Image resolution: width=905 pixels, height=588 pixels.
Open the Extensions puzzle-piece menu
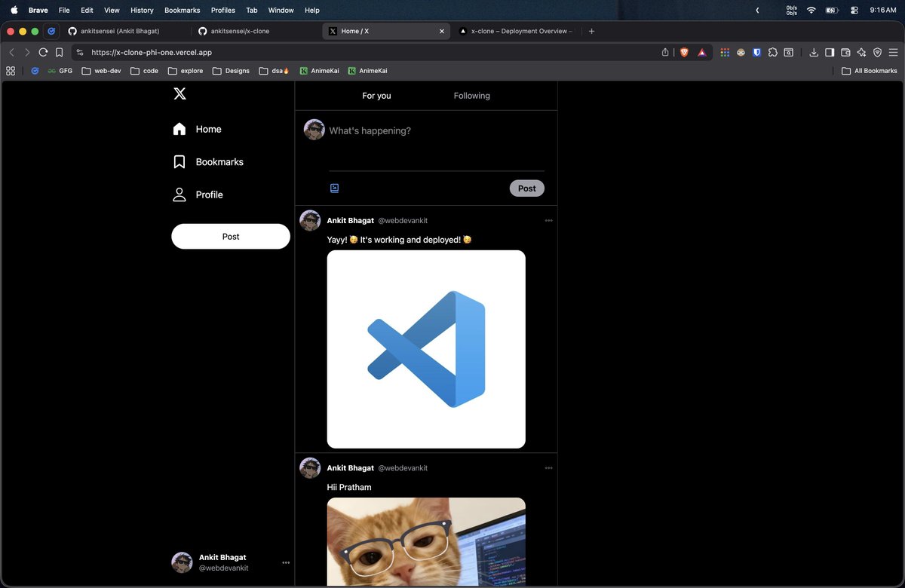click(772, 53)
